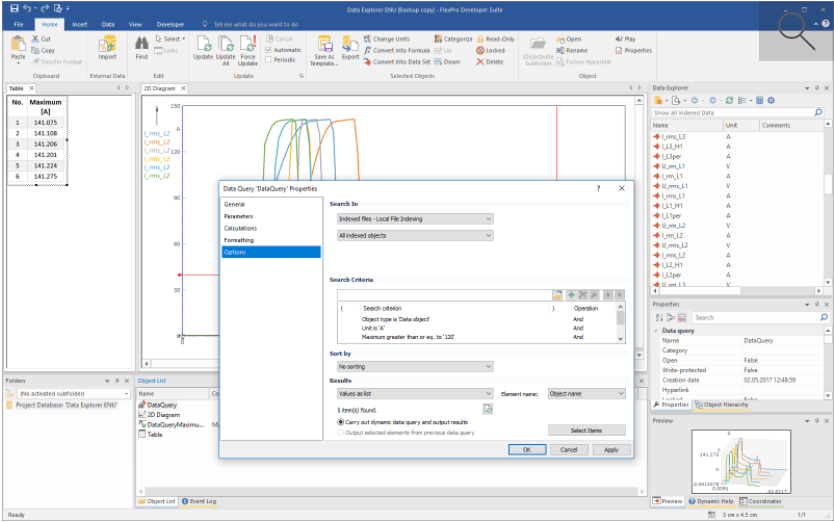Select 'Carry out dynamic data query' radio button
Viewport: 834px width, 522px height.
pos(341,422)
